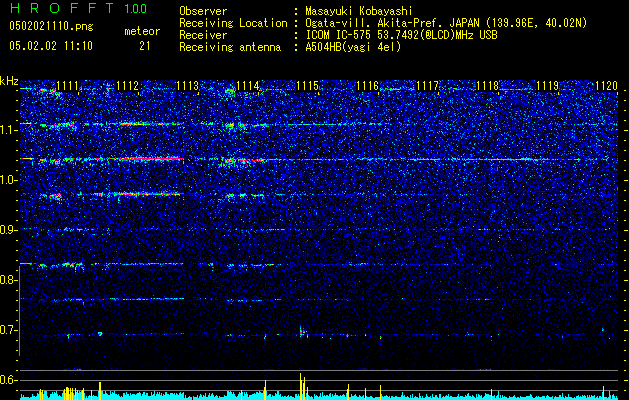Click the 0.6 kHz axis label
The image size is (629, 400).
(9, 380)
